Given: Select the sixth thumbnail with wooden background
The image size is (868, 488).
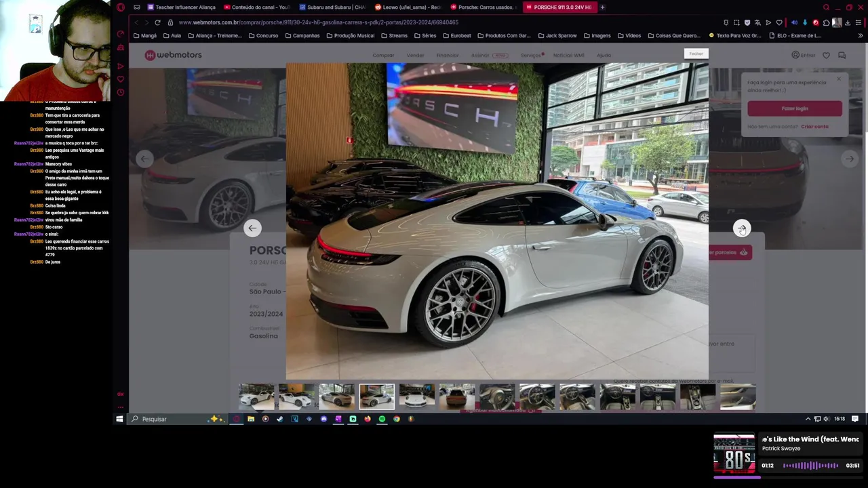Looking at the screenshot, I should [x=456, y=396].
